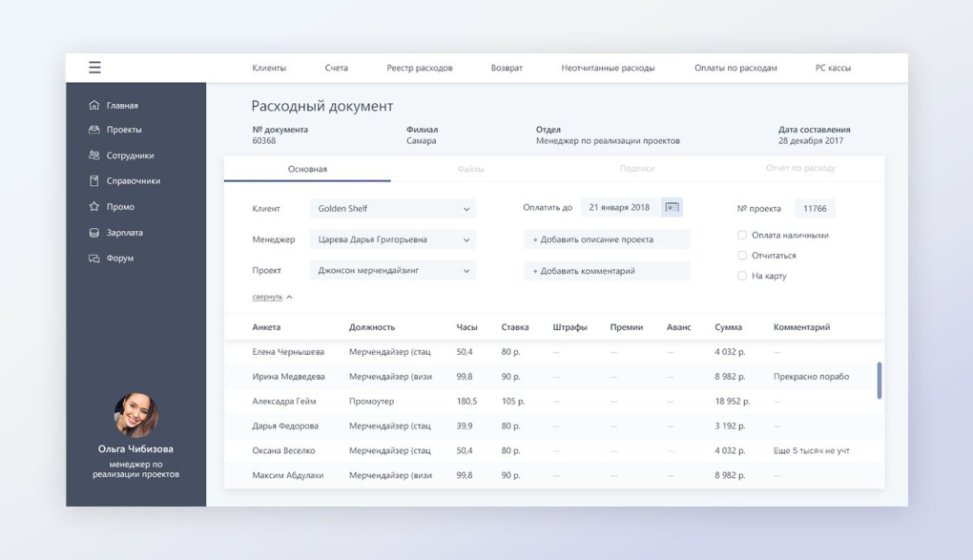
Task: Check the Отчитаться checkbox
Action: [x=741, y=255]
